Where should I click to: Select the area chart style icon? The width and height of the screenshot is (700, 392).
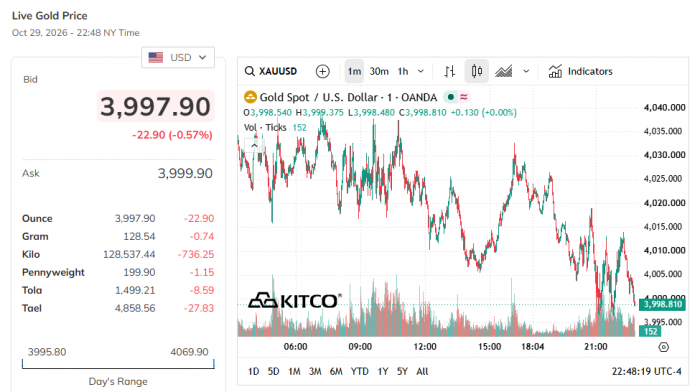504,71
